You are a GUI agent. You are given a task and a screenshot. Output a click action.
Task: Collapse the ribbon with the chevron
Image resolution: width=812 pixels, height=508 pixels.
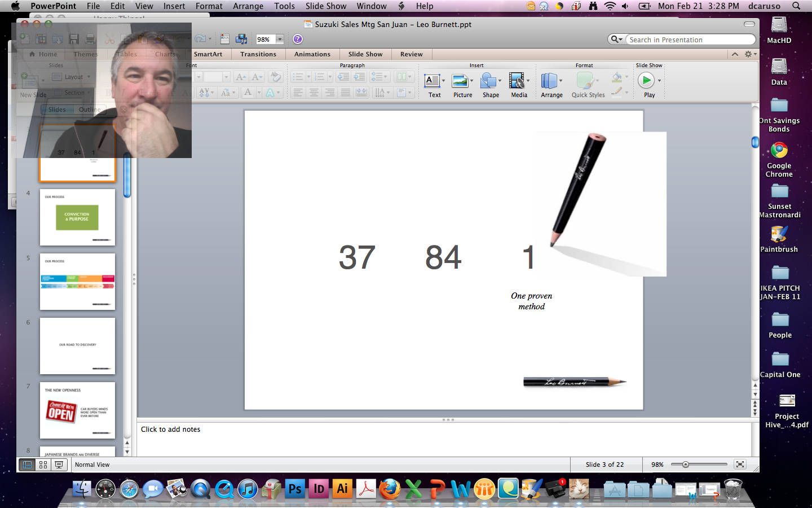[735, 54]
